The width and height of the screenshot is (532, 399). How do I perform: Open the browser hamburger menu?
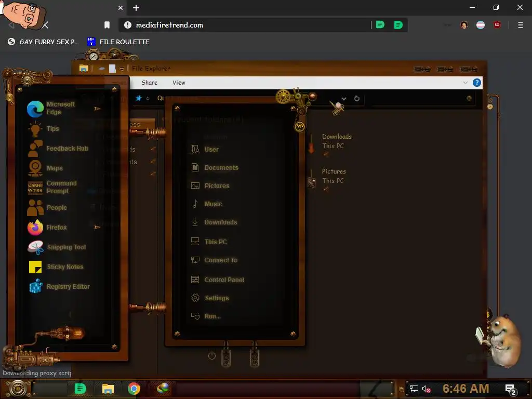point(521,25)
